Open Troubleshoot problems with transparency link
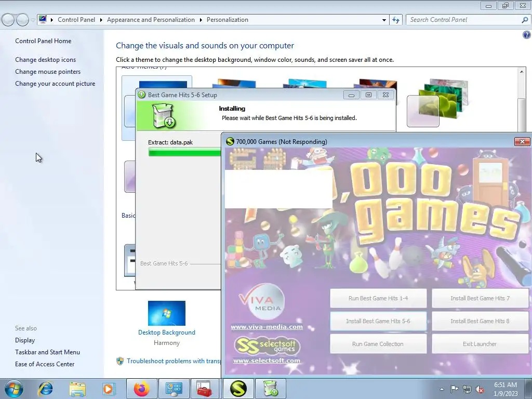The image size is (532, 399). tap(174, 361)
